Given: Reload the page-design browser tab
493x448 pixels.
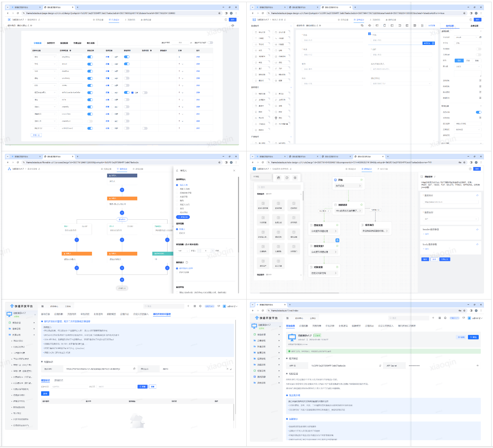Looking at the screenshot, I should coord(18,13).
